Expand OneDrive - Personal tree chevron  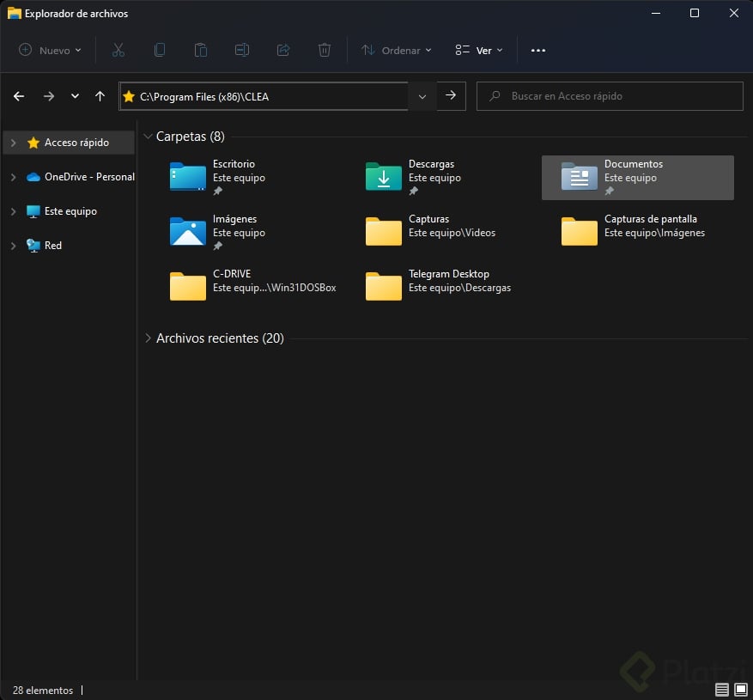(x=14, y=177)
